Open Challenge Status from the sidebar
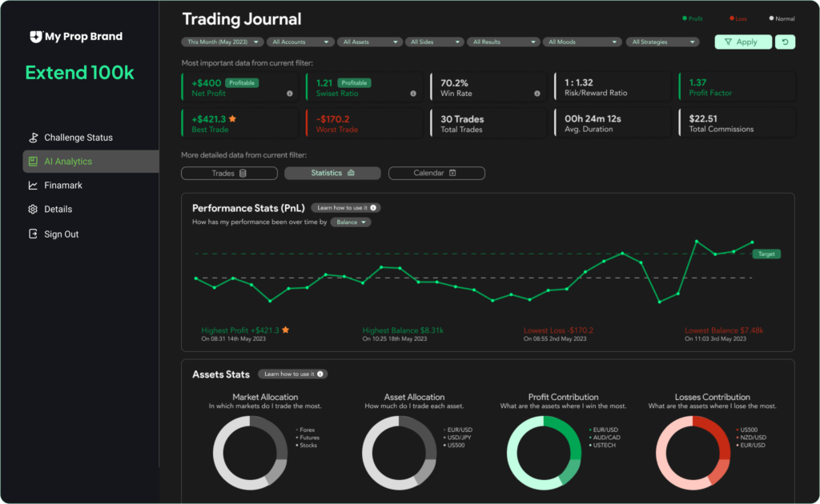The width and height of the screenshot is (820, 504). 78,138
